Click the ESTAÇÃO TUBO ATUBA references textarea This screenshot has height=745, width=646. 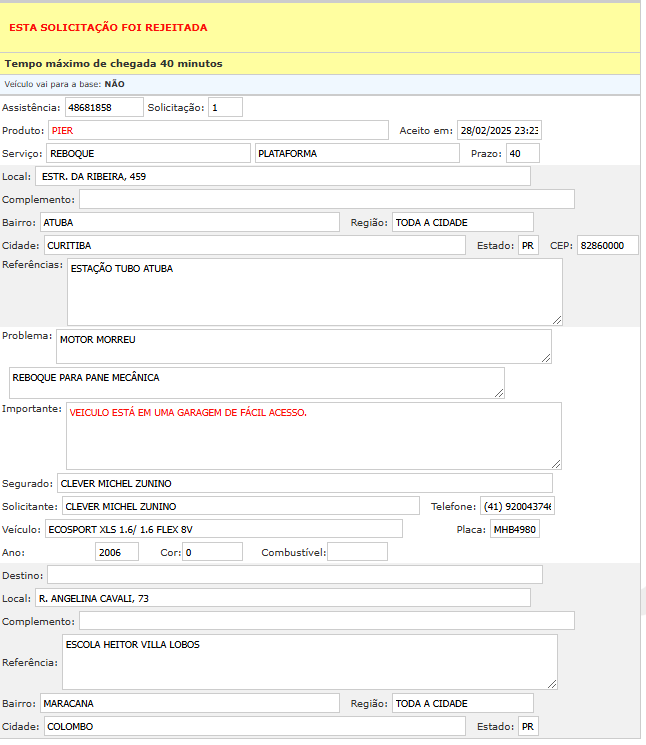(x=314, y=291)
